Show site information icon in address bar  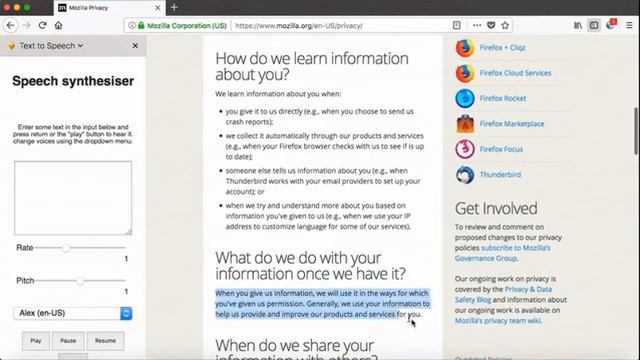[132, 25]
